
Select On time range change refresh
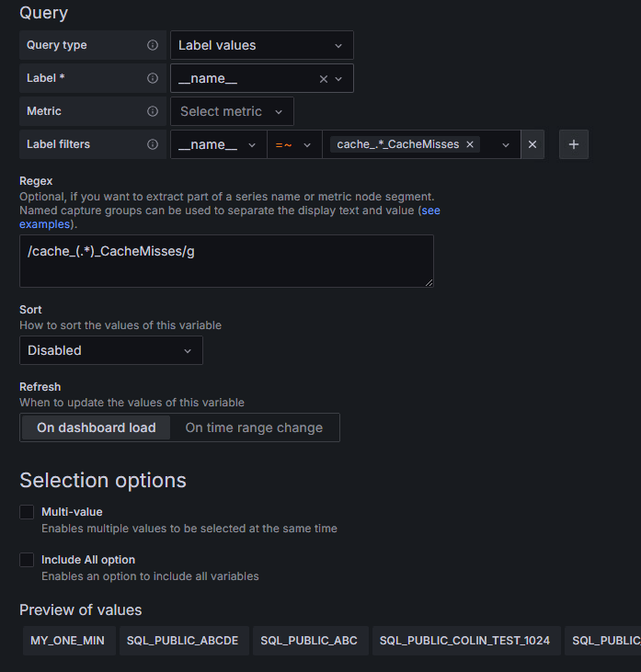click(x=254, y=427)
